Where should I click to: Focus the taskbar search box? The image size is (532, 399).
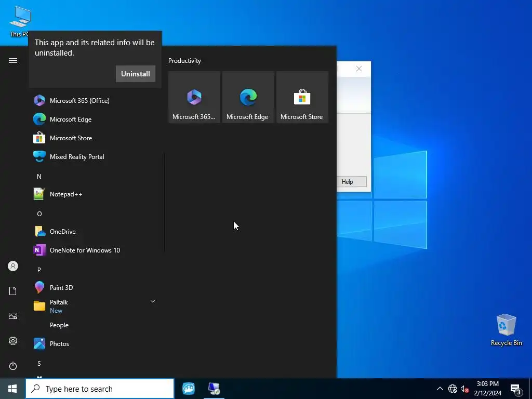100,389
